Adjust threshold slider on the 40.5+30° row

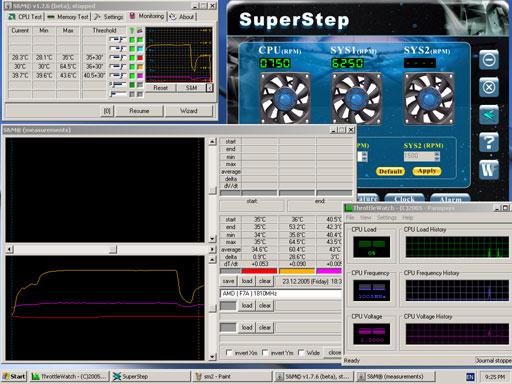tap(118, 76)
